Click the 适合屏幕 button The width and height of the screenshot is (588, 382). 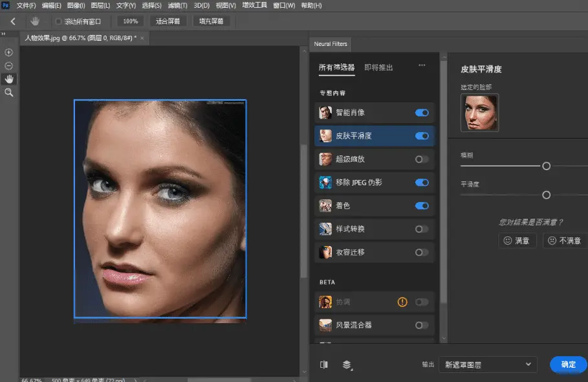click(168, 21)
